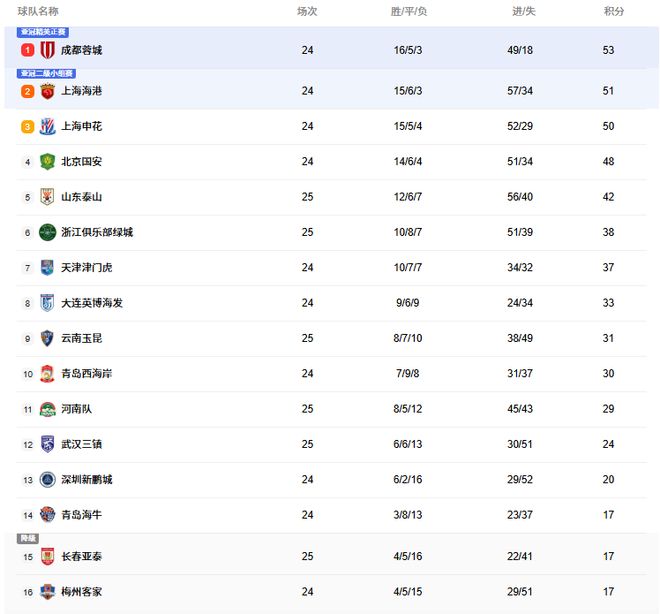This screenshot has width=660, height=614.
Task: Open the 武汉三镇 team name link
Action: coord(81,444)
